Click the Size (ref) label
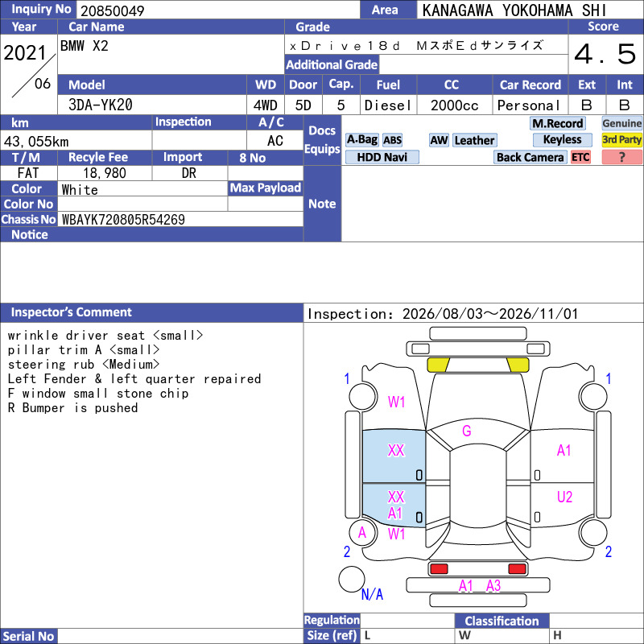This screenshot has width=644, height=644. coord(332,636)
